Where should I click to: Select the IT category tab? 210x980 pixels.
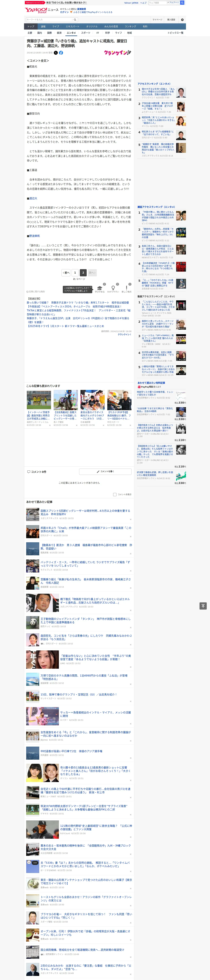tap(98, 33)
